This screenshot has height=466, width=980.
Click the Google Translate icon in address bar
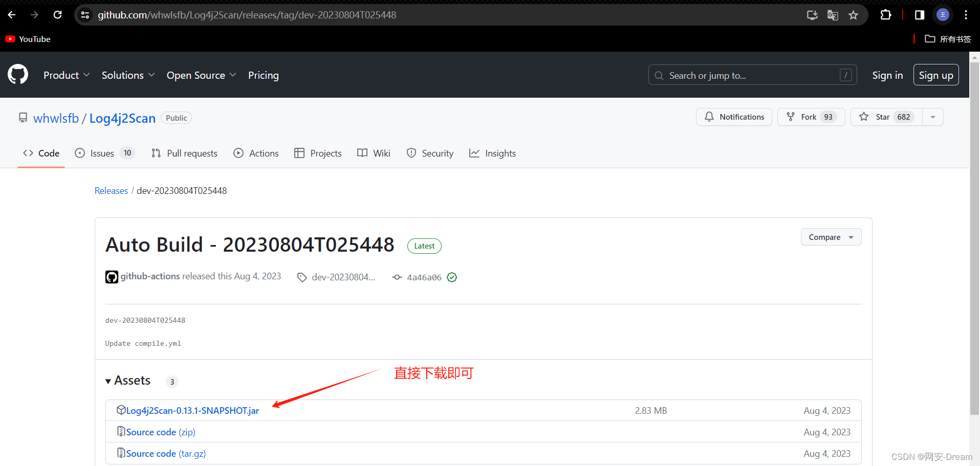(833, 15)
